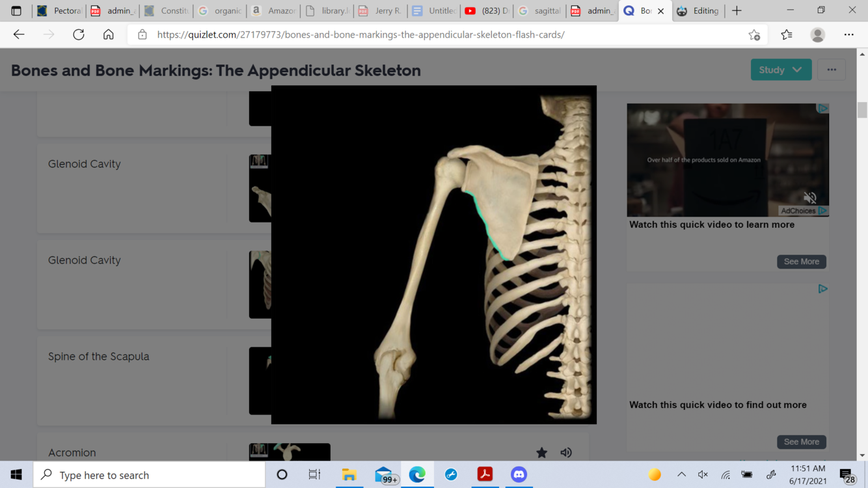Screen dimensions: 868x488
Task: Open the Glenoid Cavity first card thumbnail
Action: [x=260, y=189]
